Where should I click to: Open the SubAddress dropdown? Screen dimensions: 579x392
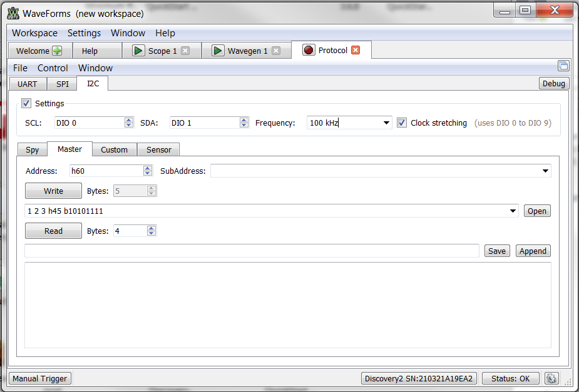coord(545,170)
